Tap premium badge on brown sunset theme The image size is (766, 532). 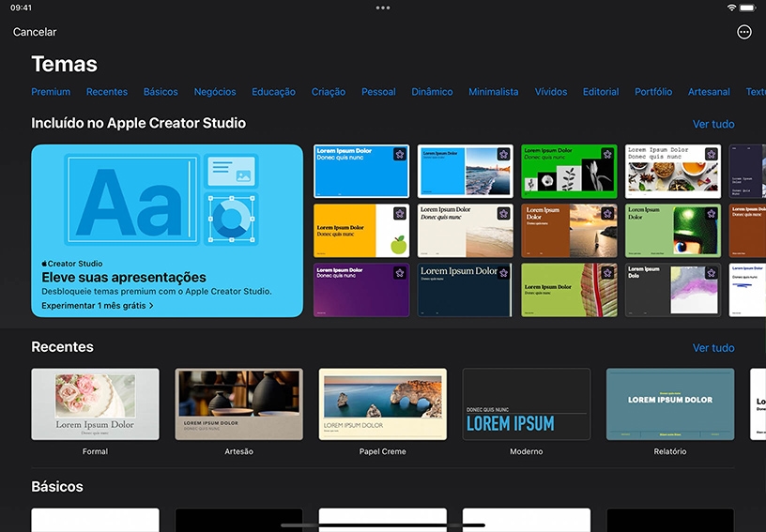coord(607,213)
